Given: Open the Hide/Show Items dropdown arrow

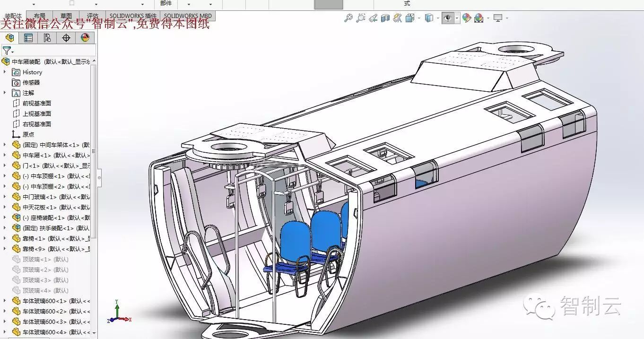Looking at the screenshot, I should 457,18.
